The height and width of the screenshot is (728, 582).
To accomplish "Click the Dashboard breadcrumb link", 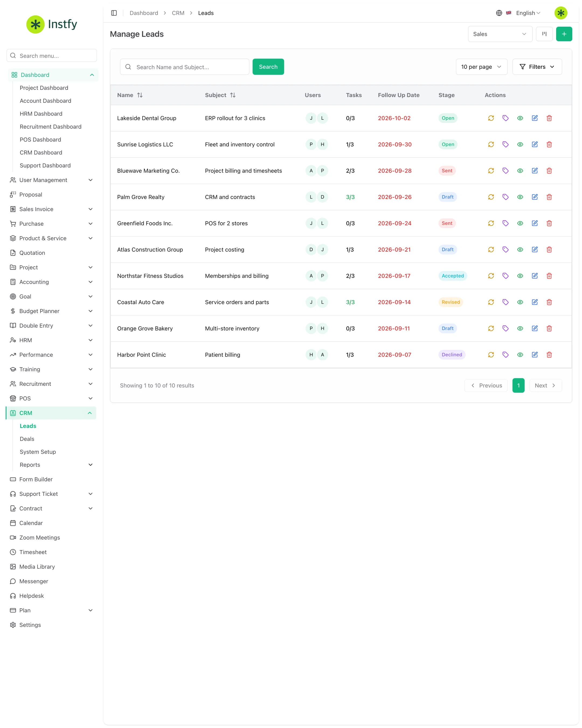I will pyautogui.click(x=144, y=13).
